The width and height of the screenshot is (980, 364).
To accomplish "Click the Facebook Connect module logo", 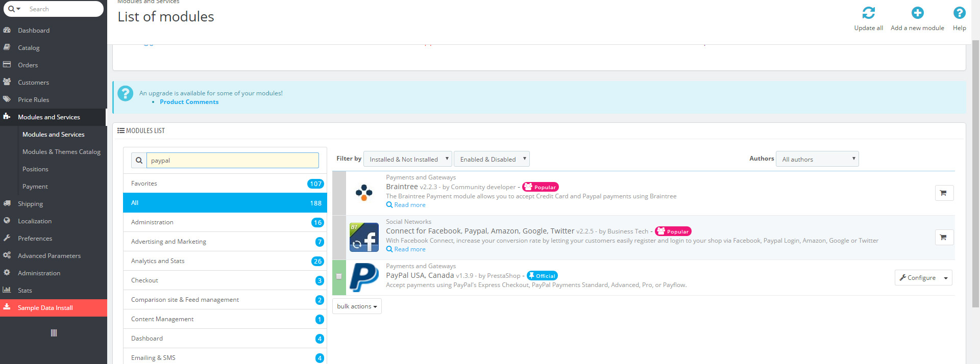I will (364, 237).
